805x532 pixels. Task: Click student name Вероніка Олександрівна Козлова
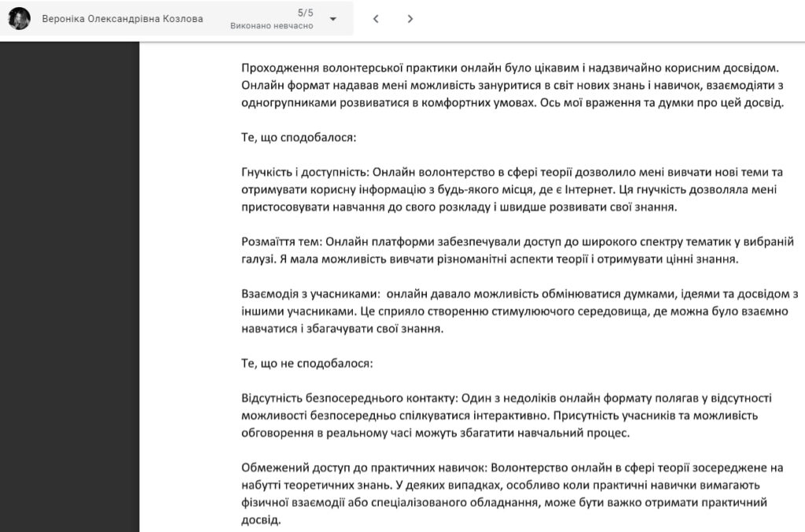click(x=122, y=19)
